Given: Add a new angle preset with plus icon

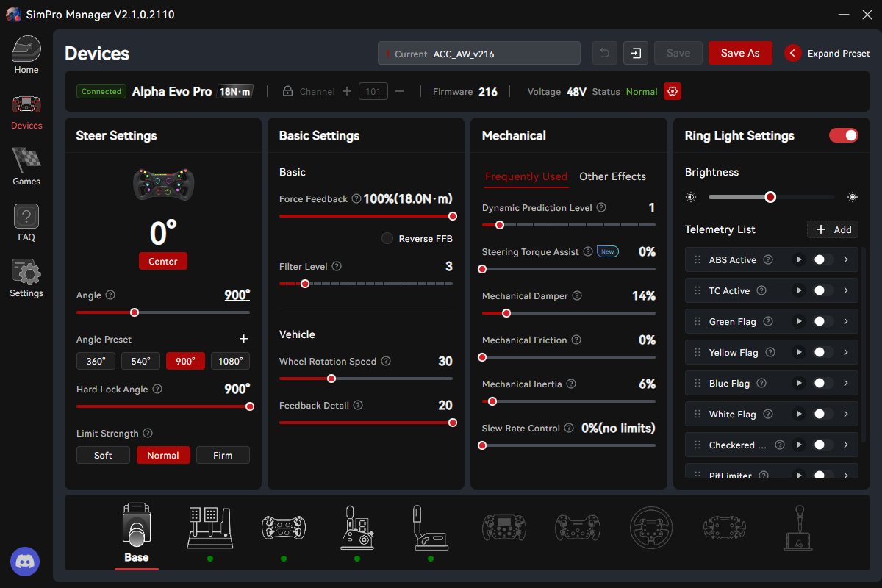Looking at the screenshot, I should point(244,339).
